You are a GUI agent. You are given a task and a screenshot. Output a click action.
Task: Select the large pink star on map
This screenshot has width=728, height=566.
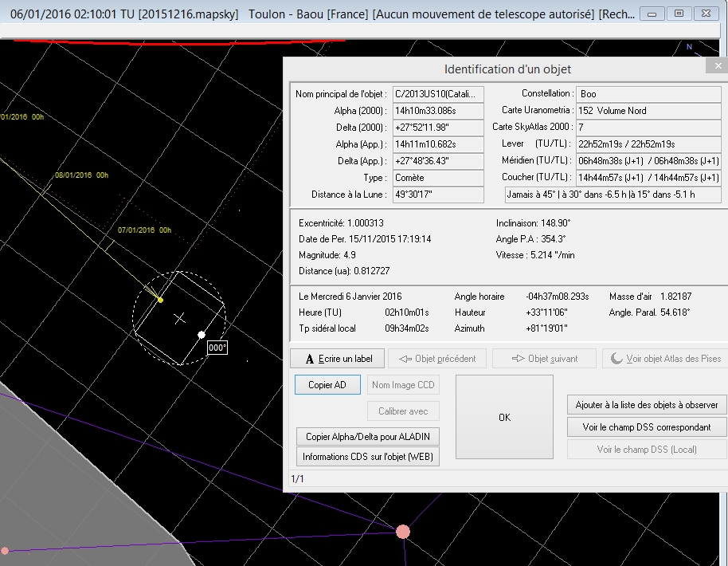[x=403, y=532]
